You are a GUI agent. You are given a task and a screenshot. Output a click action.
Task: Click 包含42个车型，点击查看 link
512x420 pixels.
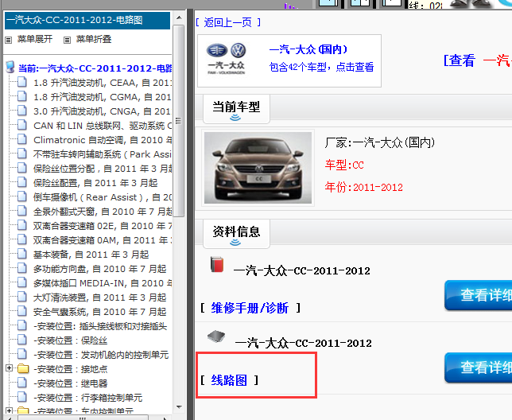[x=321, y=67]
